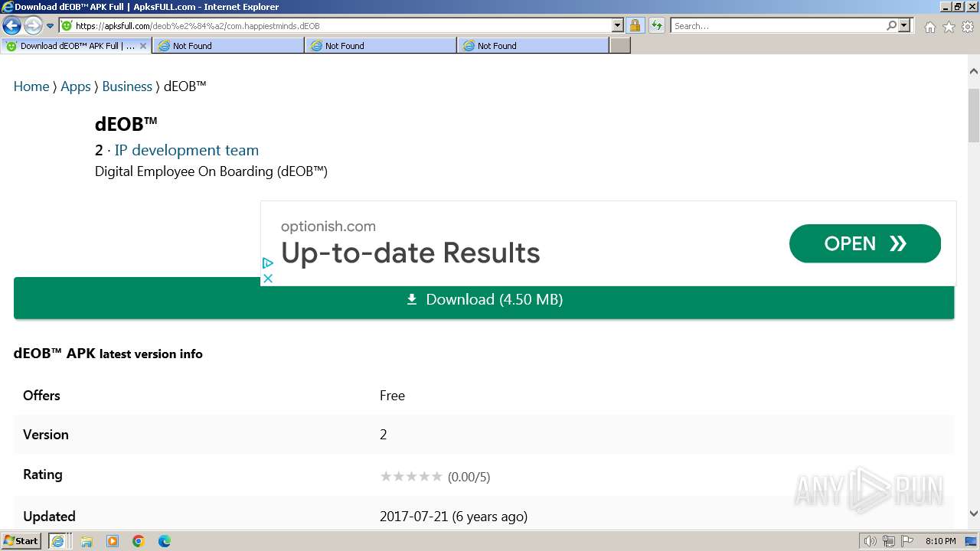Go to Apps breadcrumb link
This screenshot has width=980, height=551.
[76, 86]
